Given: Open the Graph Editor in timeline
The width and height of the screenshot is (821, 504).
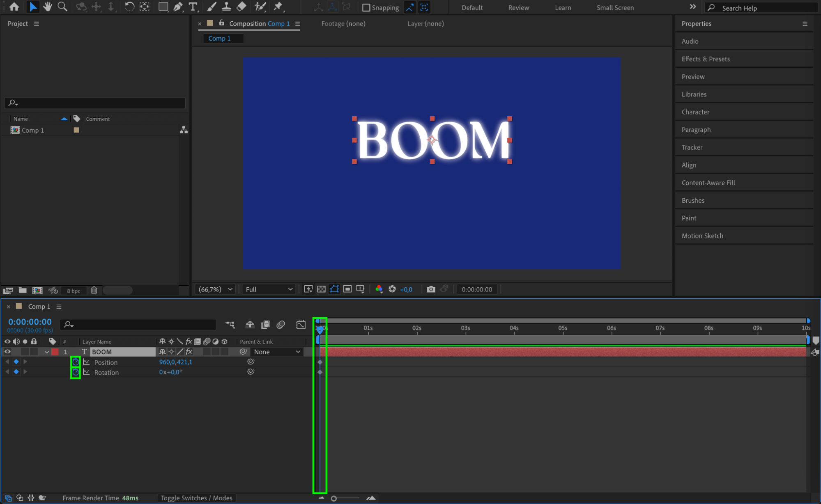Looking at the screenshot, I should point(301,325).
